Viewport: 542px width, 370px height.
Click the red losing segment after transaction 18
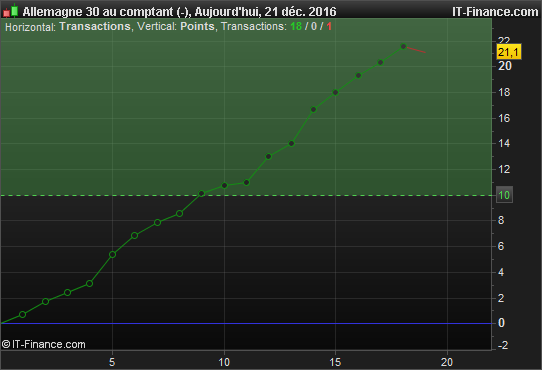pyautogui.click(x=416, y=50)
